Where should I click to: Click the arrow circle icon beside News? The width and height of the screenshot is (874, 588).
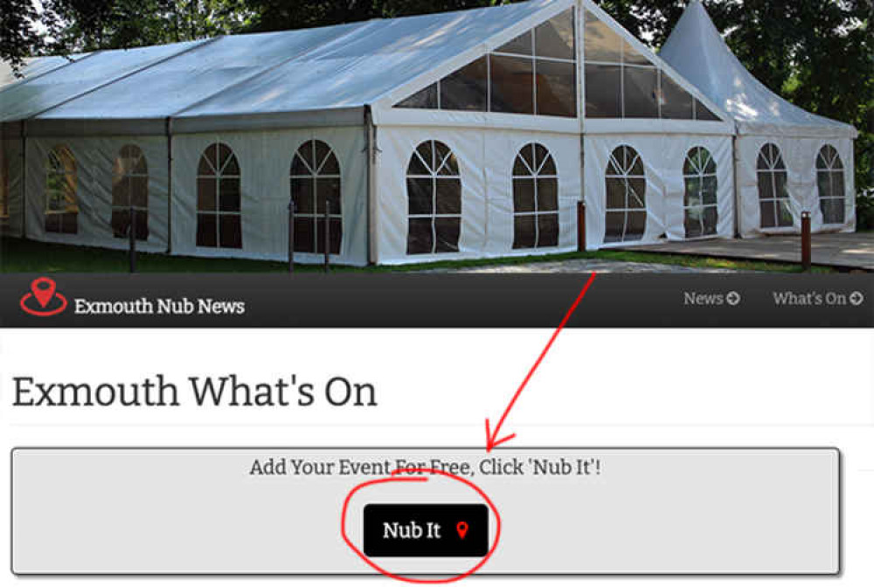pos(733,299)
